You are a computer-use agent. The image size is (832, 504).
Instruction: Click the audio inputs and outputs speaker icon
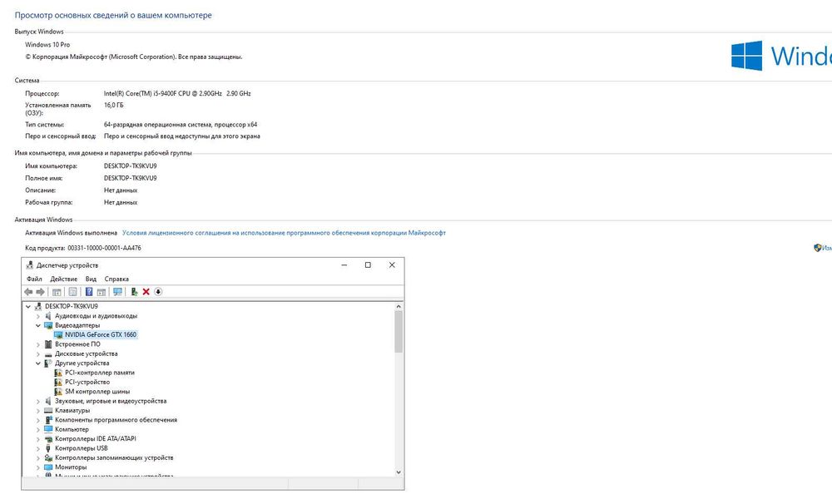[x=48, y=316]
